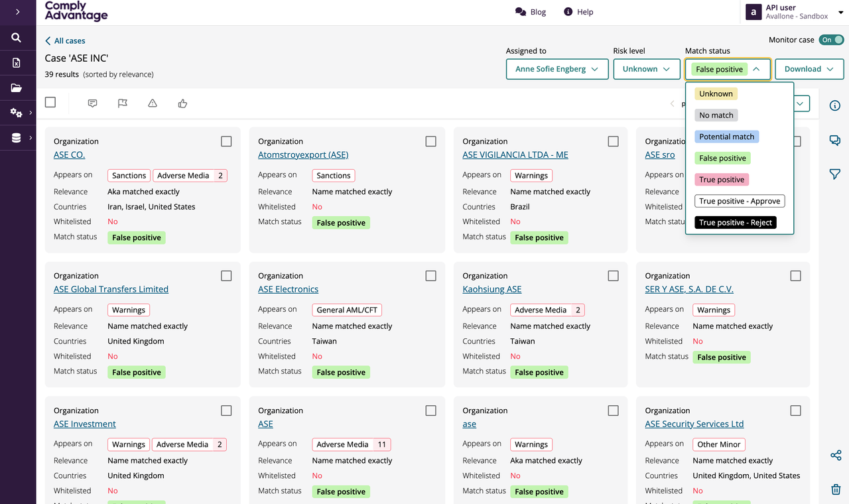Choose True positive - Reject option

coord(736,222)
